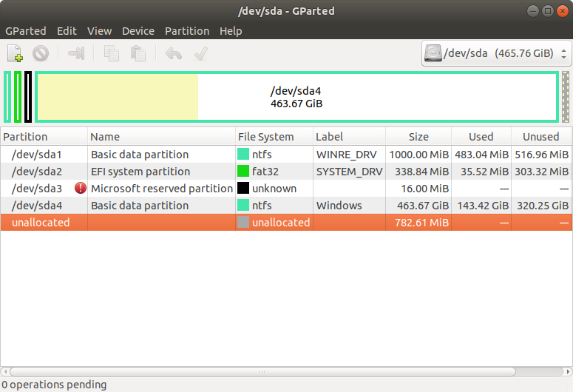The width and height of the screenshot is (573, 392).
Task: Click the scrollbar right arrow
Action: point(568,371)
